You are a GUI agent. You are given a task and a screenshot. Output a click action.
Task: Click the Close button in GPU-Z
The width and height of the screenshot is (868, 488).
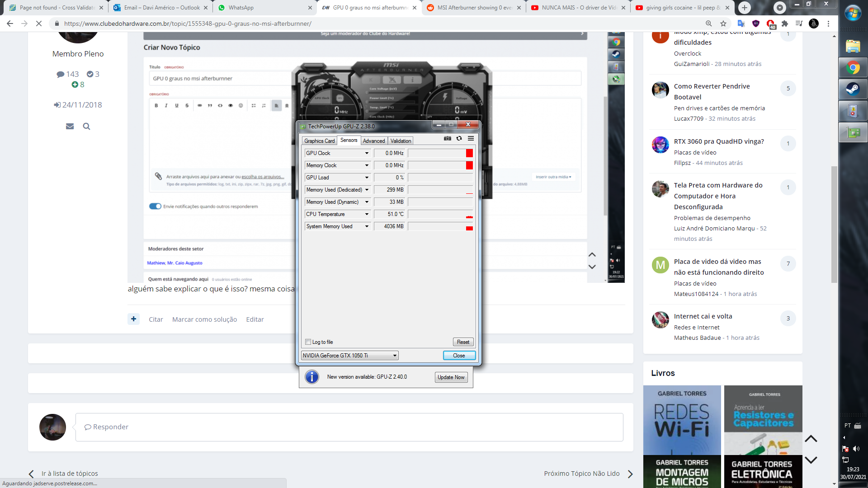click(x=459, y=356)
